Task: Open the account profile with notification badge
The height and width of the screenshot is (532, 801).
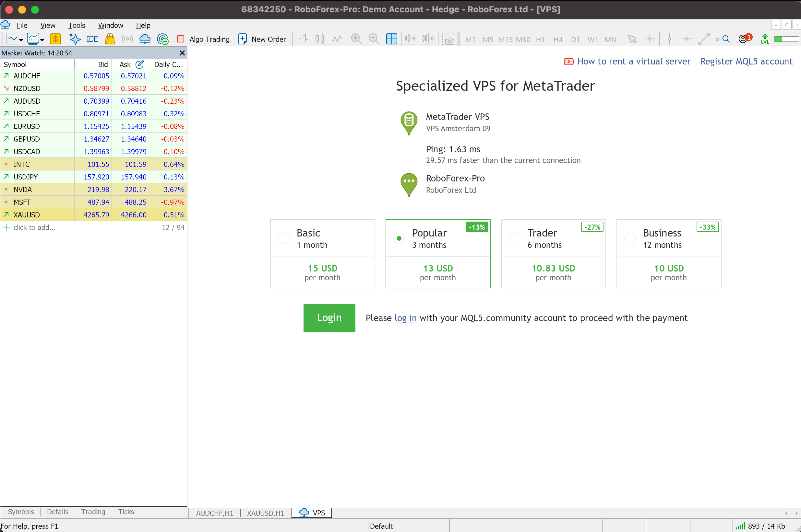Action: pyautogui.click(x=745, y=38)
